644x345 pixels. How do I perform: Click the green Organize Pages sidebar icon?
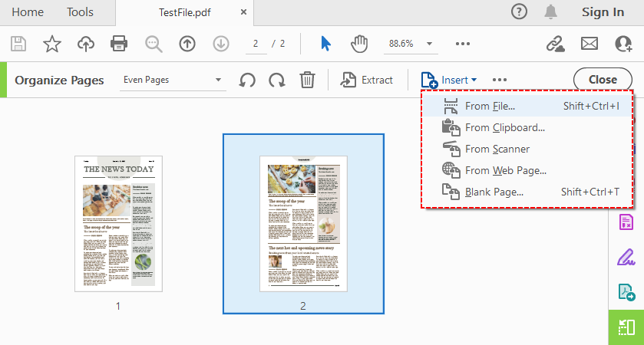coord(626,327)
